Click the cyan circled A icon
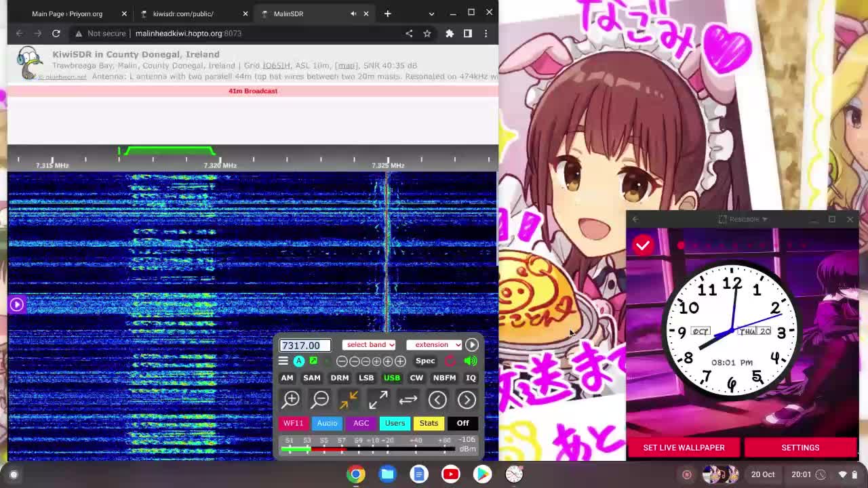 (x=298, y=361)
